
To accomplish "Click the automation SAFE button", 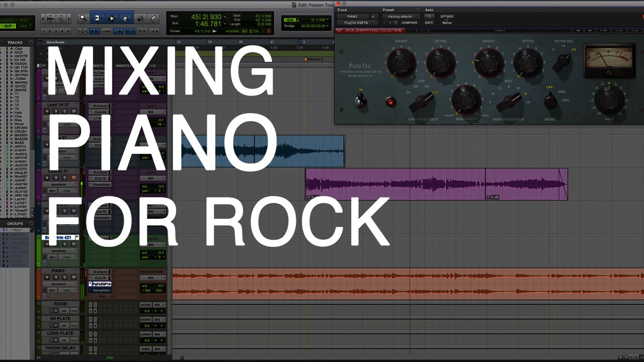I will click(x=429, y=23).
